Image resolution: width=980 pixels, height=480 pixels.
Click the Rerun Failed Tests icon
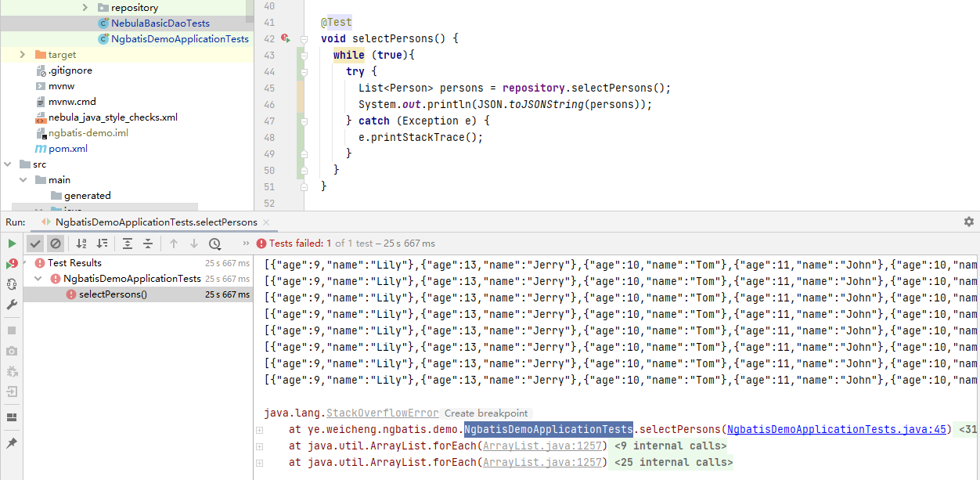pos(10,263)
